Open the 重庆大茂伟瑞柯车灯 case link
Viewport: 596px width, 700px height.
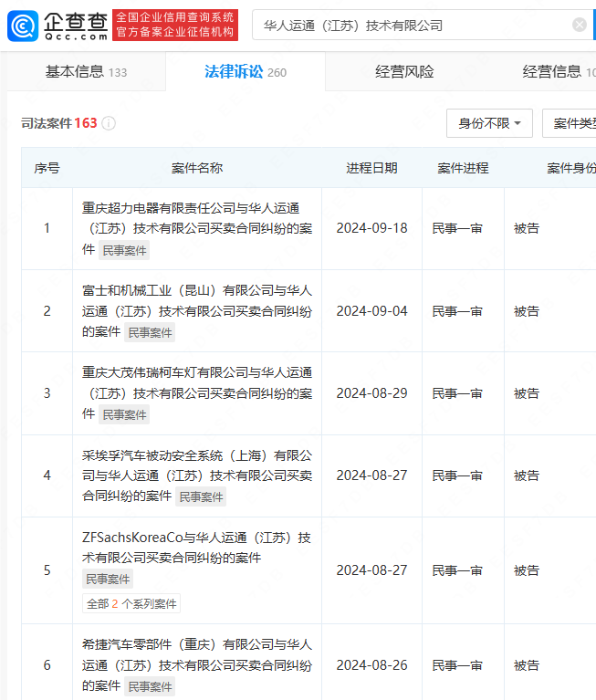tap(197, 392)
